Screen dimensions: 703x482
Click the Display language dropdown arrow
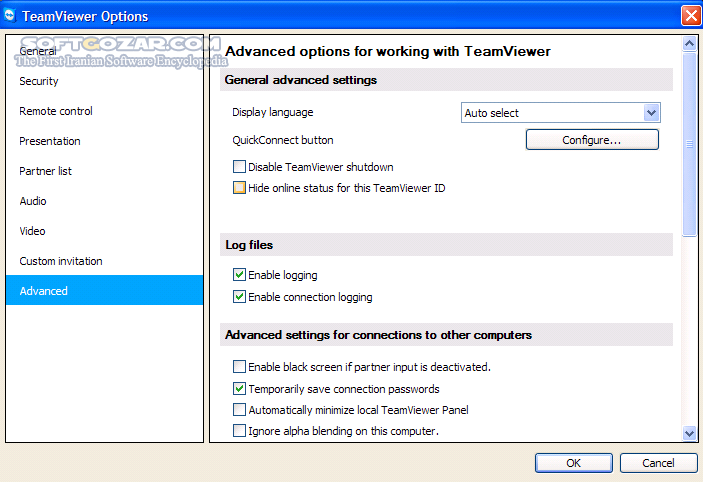(x=651, y=113)
